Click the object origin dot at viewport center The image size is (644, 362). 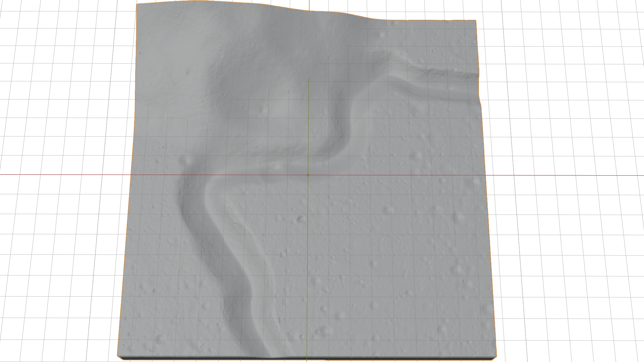[308, 175]
